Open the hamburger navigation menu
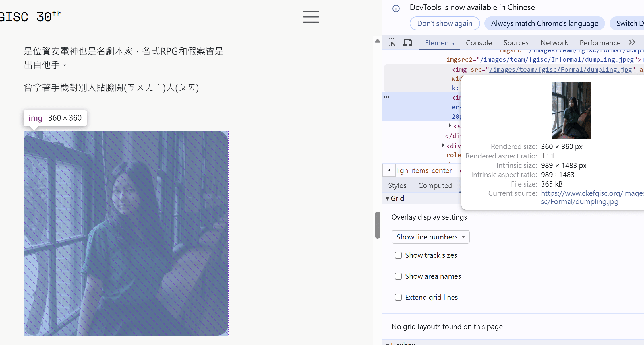644x345 pixels. click(x=311, y=17)
